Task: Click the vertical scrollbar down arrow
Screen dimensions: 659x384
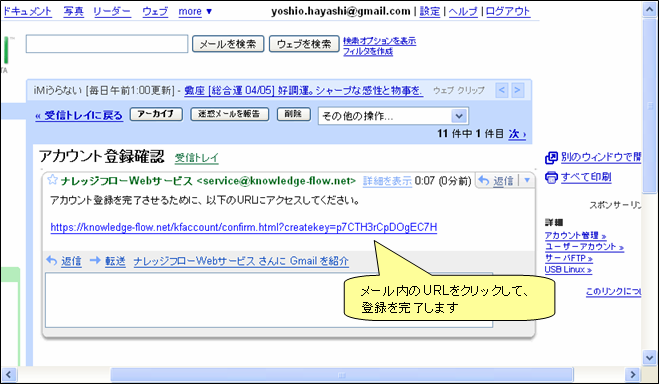Action: [x=650, y=358]
